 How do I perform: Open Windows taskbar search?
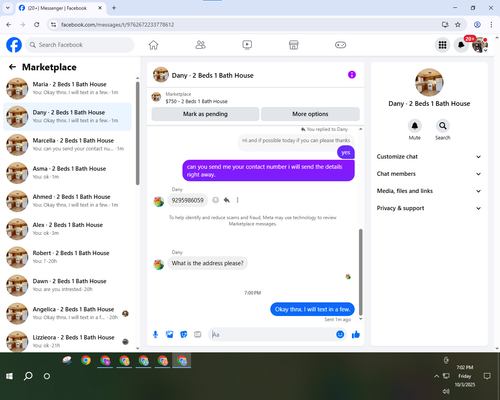click(28, 376)
